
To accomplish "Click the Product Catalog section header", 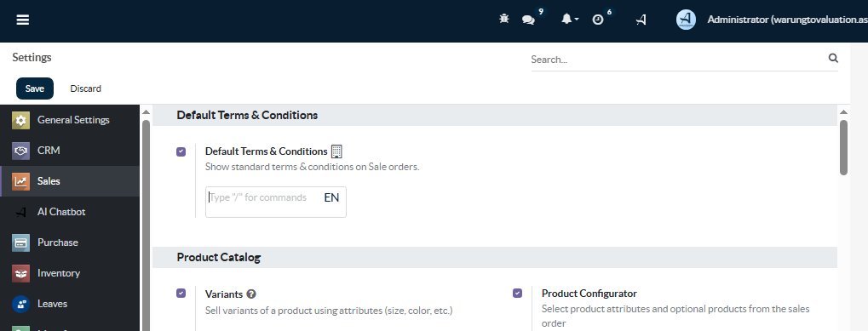I will [219, 258].
